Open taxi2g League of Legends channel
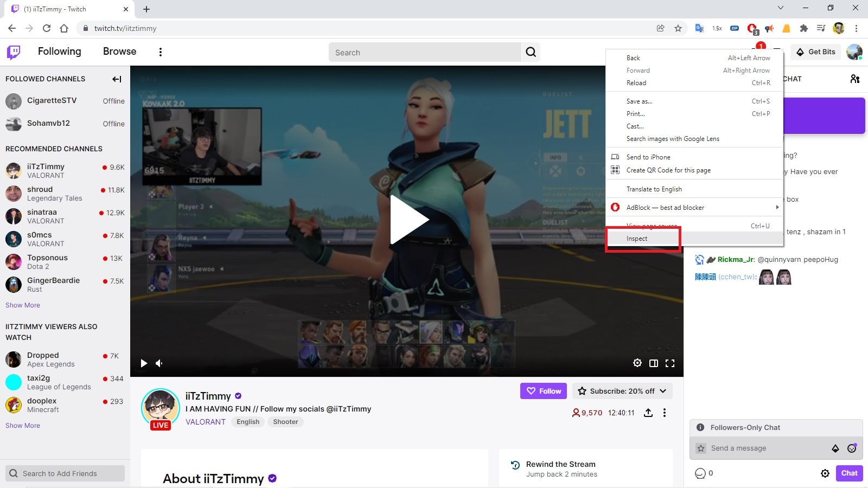The width and height of the screenshot is (868, 488). point(65,382)
